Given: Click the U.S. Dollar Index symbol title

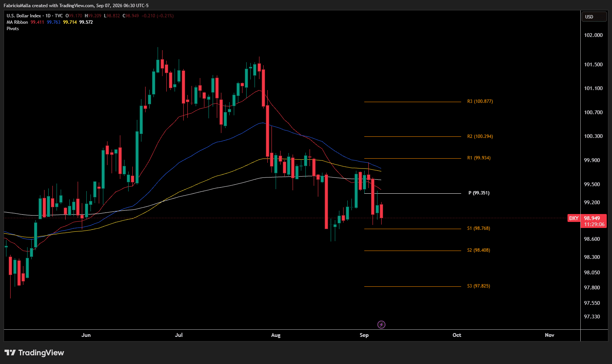Looking at the screenshot, I should [24, 16].
